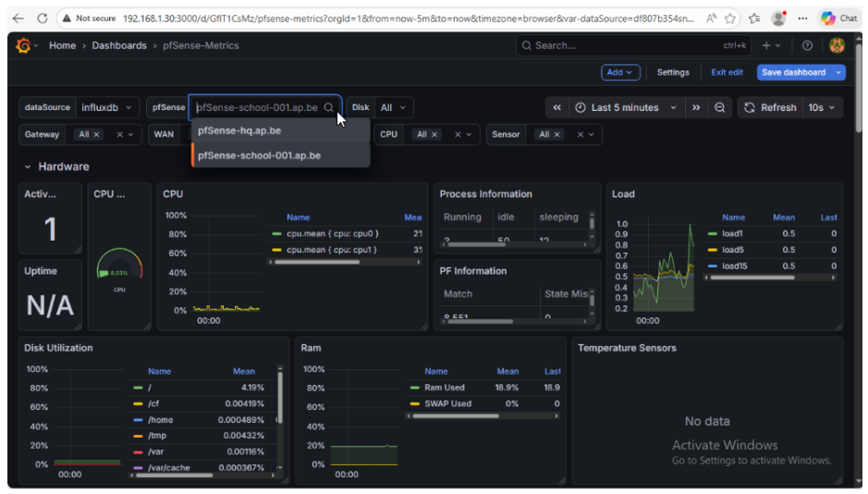868x494 pixels.
Task: Remove All tag from Gateway filter
Action: tap(96, 134)
